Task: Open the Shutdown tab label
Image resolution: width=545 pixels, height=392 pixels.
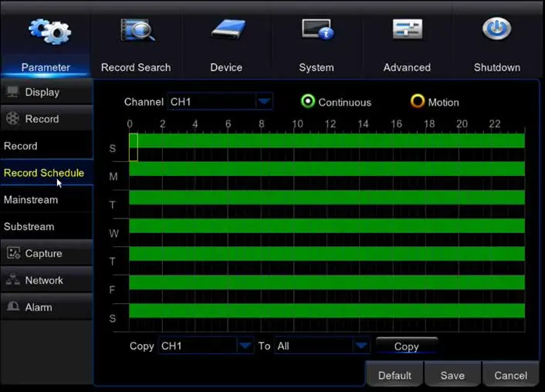Action: coord(497,67)
